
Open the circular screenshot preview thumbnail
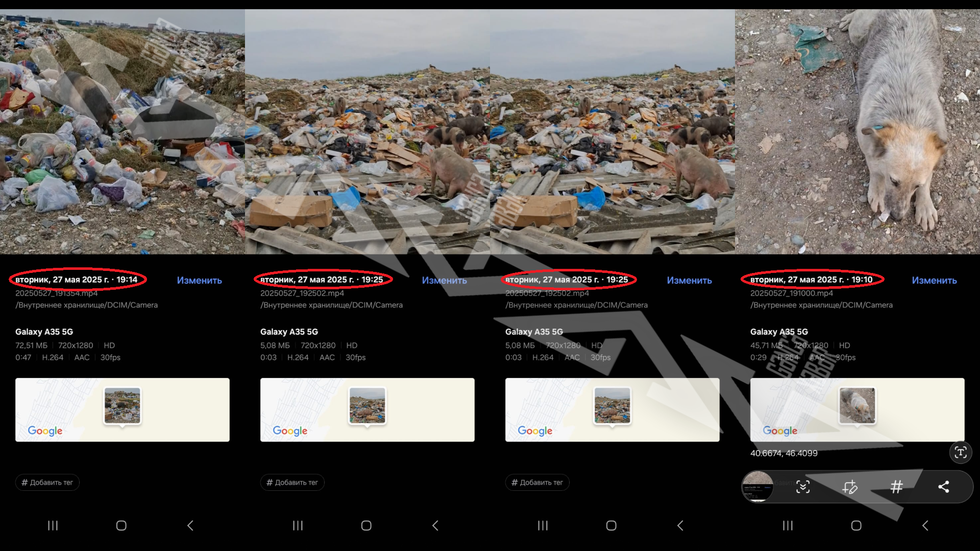(x=757, y=487)
